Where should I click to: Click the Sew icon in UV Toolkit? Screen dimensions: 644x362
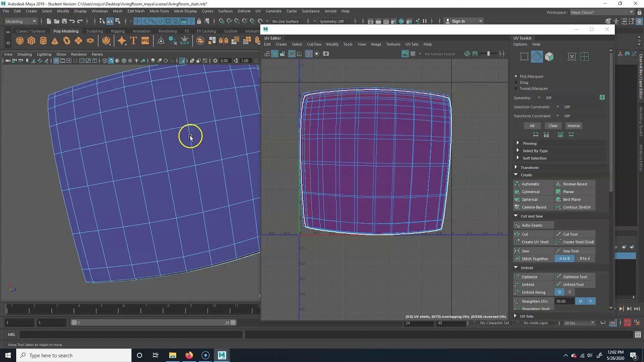click(x=517, y=251)
